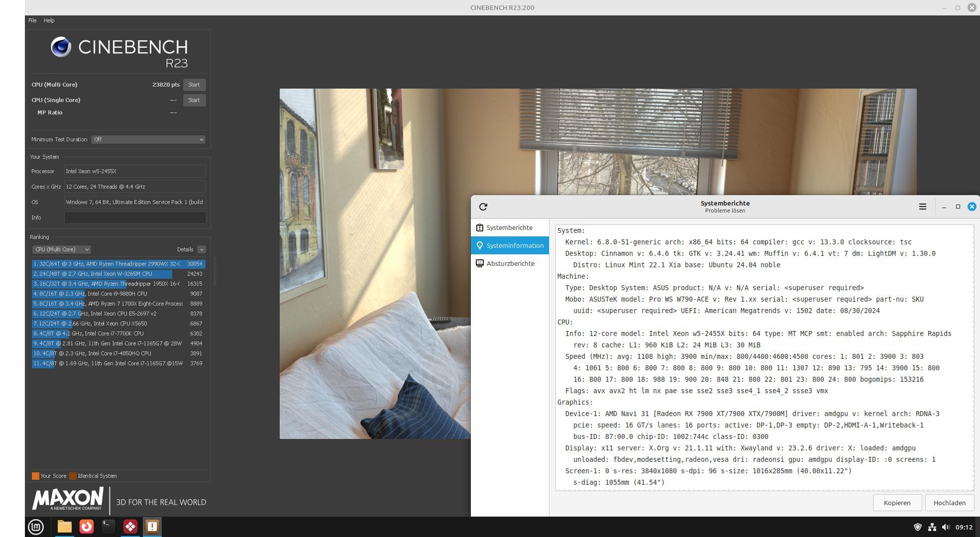Open the Absturzberichte sidebar tab
Image resolution: width=980 pixels, height=537 pixels.
(510, 263)
